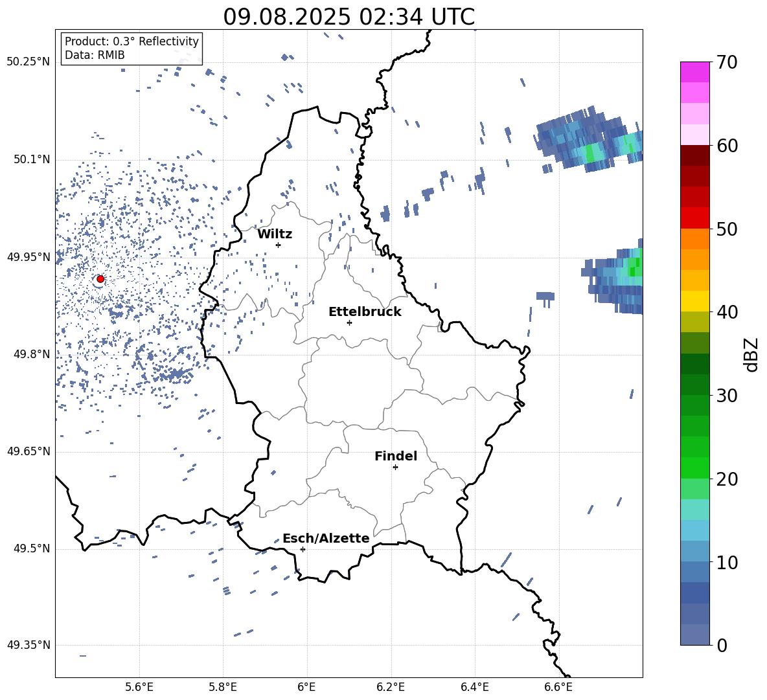Screen dimensions: 767x700
Task: Click the 6°E longitude label
Action: tap(306, 687)
